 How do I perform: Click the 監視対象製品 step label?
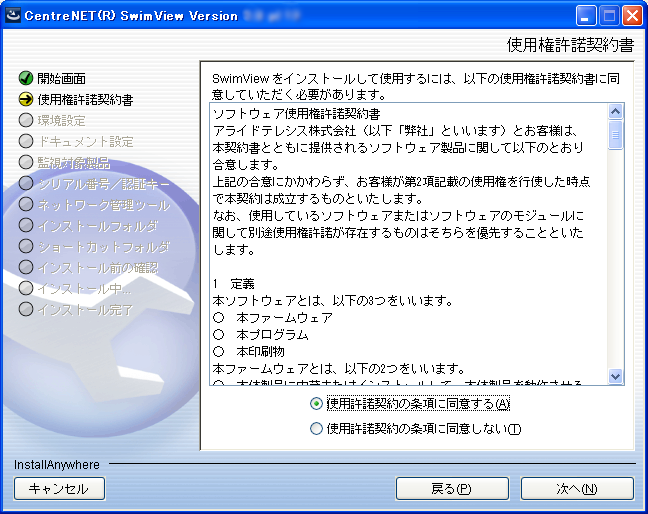point(74,163)
